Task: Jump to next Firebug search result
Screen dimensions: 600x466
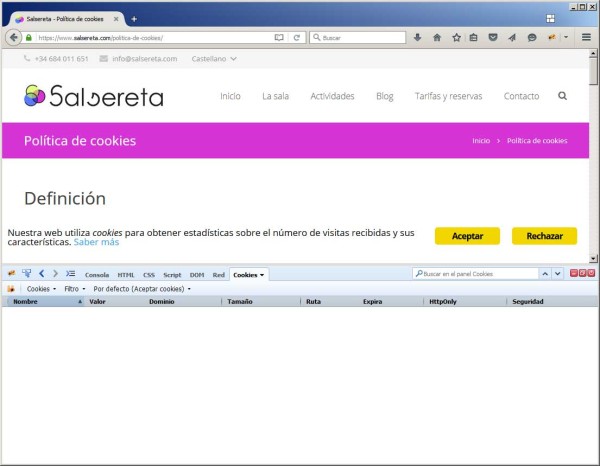Action: pyautogui.click(x=558, y=274)
